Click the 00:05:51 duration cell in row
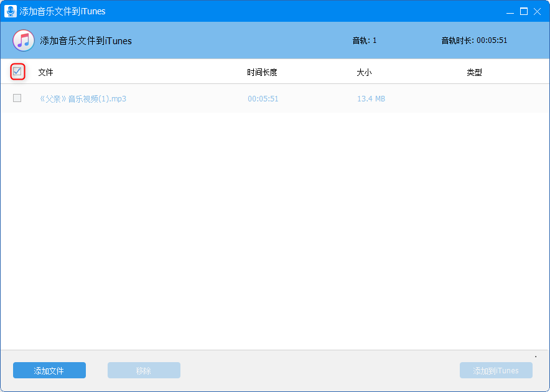550x392 pixels. click(263, 99)
